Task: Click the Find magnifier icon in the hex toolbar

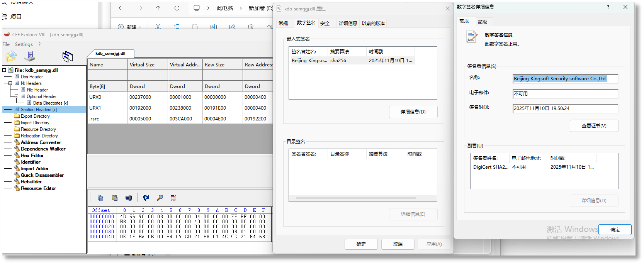Action: [160, 198]
